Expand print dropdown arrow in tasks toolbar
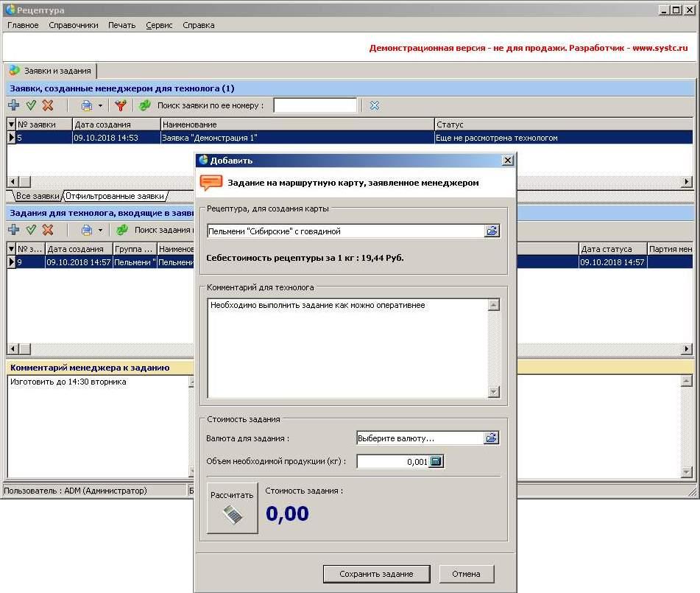This screenshot has width=700, height=593. click(x=100, y=231)
